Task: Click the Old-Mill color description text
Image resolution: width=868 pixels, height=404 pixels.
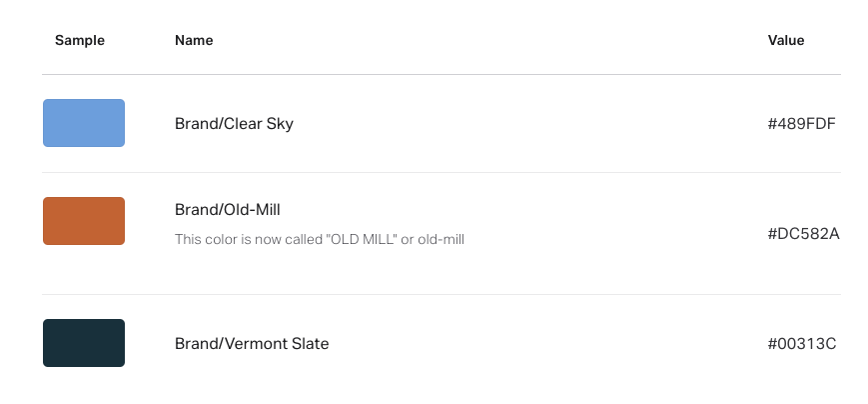Action: tap(320, 240)
